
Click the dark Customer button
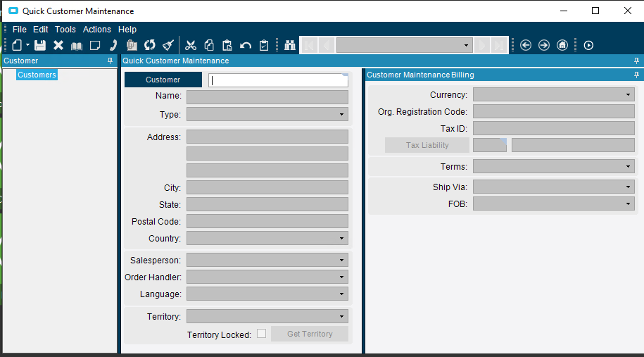click(x=163, y=80)
